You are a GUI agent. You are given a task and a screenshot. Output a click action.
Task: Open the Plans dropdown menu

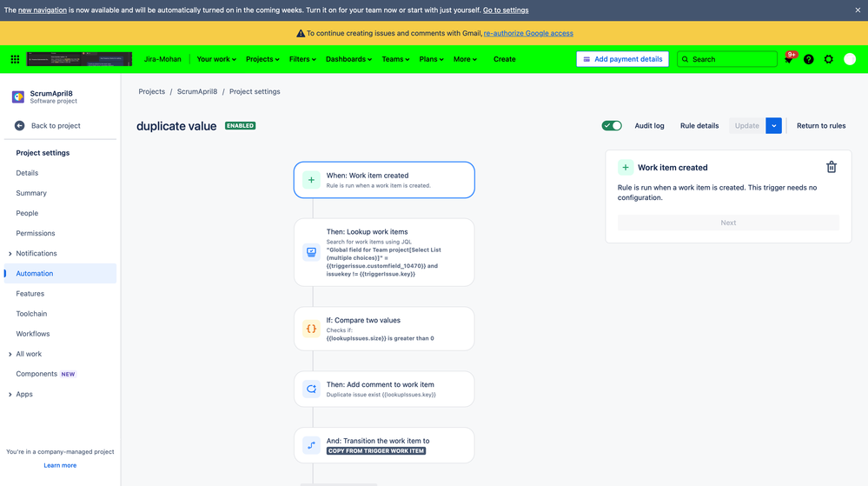(431, 59)
